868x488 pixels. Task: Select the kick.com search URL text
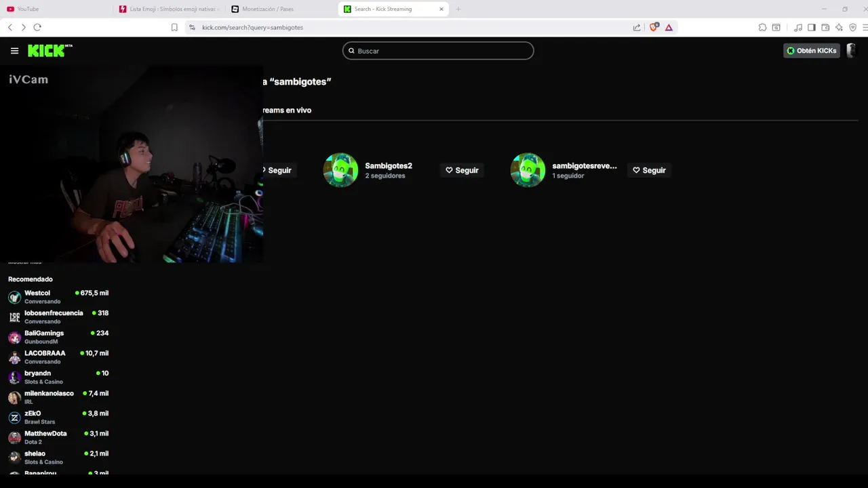pyautogui.click(x=252, y=27)
